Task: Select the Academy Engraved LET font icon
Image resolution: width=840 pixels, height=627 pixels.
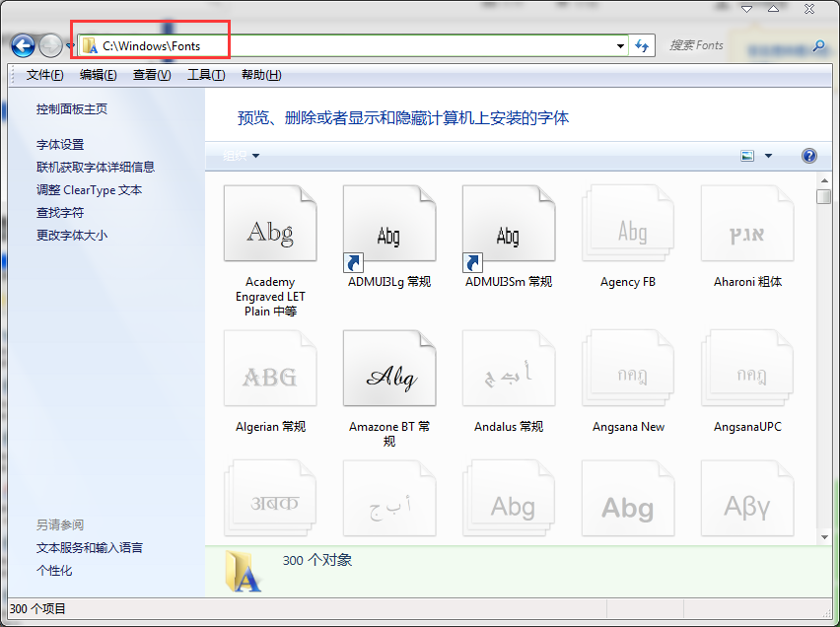Action: point(270,224)
